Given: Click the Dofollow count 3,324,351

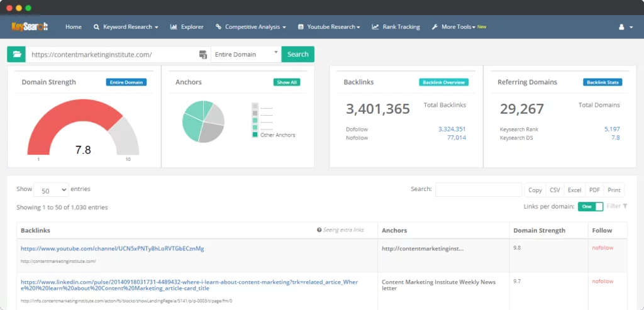Looking at the screenshot, I should 452,129.
